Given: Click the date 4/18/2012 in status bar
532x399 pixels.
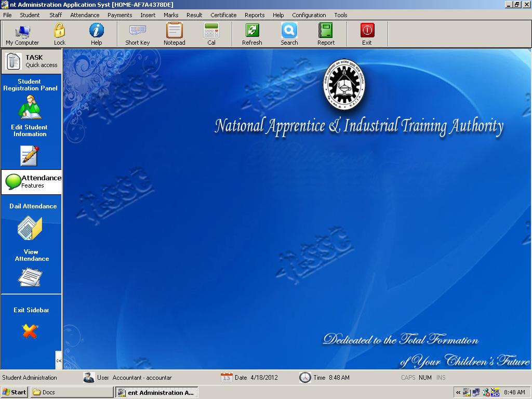Looking at the screenshot, I should point(264,377).
